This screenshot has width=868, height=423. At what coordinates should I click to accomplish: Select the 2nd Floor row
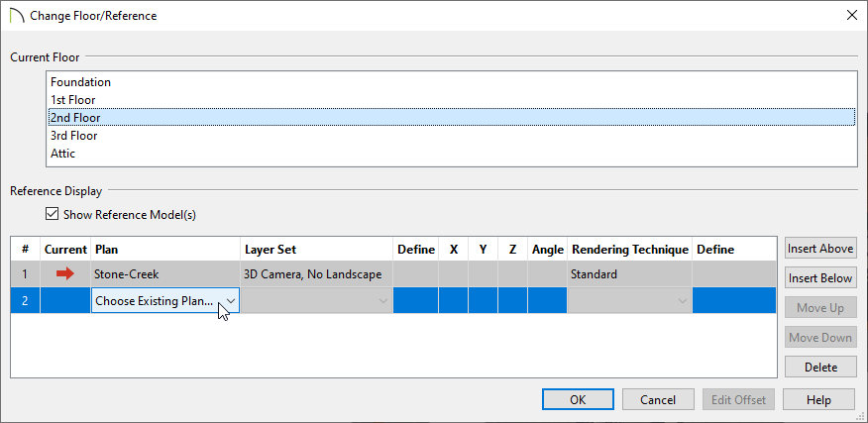pyautogui.click(x=451, y=117)
